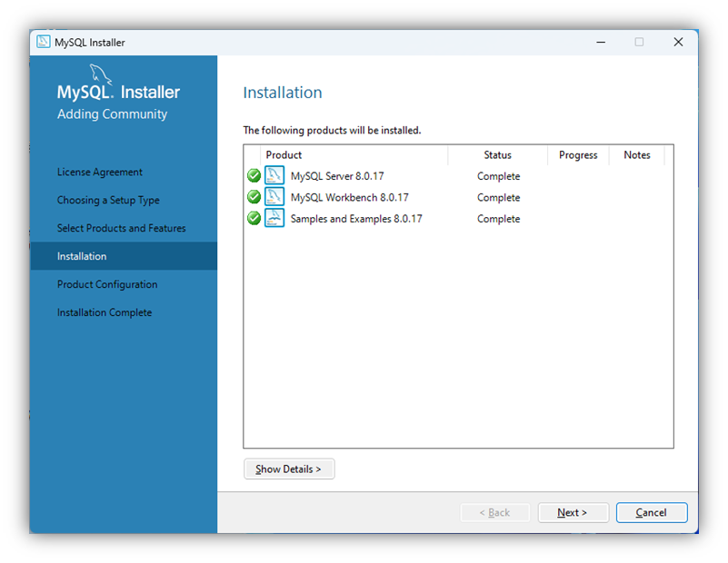
Task: Select the Samples and Examples product icon
Action: tap(274, 218)
